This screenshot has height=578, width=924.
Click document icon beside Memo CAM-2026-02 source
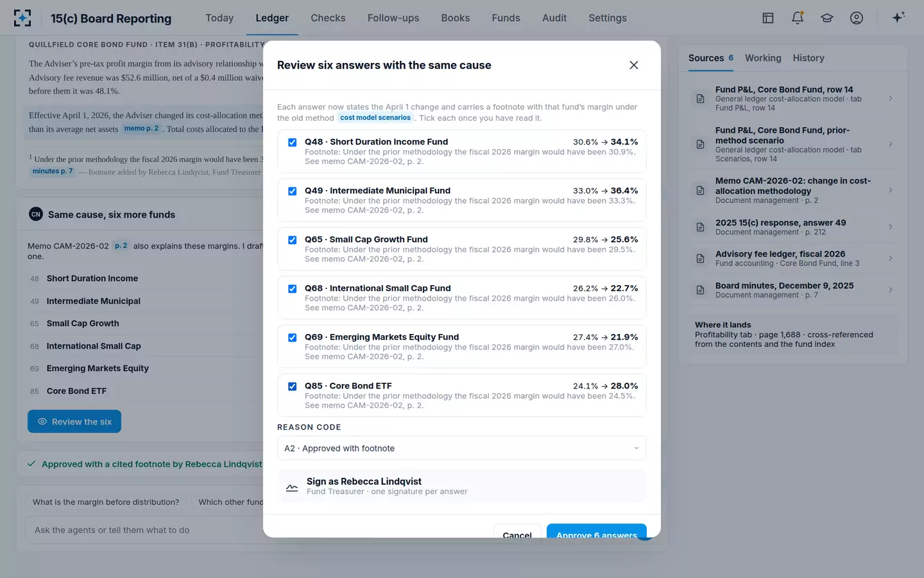(x=701, y=191)
